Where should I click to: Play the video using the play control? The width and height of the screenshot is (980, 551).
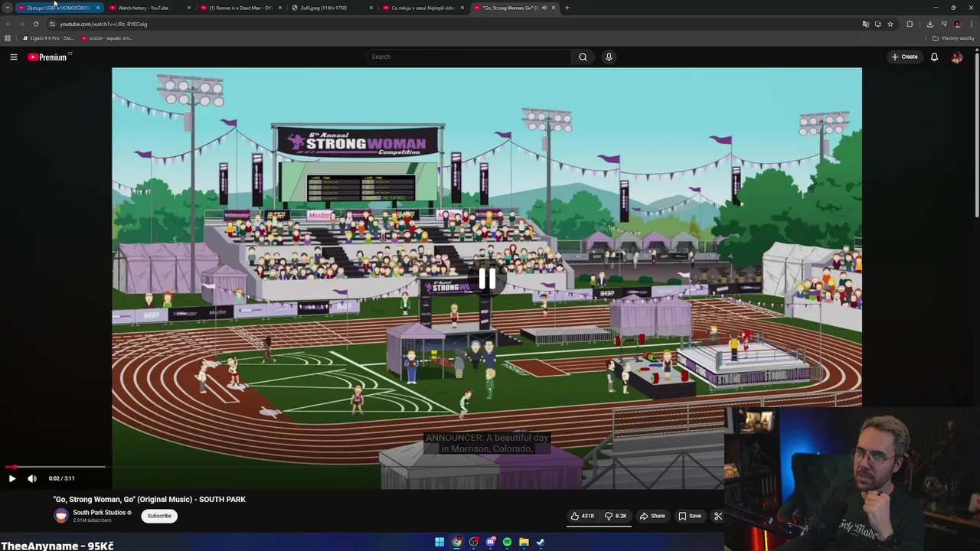click(x=11, y=478)
